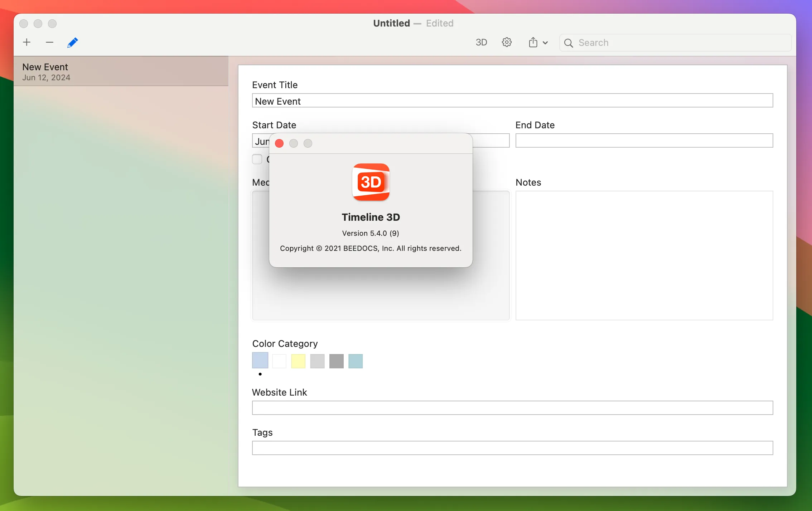Screen dimensions: 812x511
Task: Click the Edited status in title bar
Action: [440, 23]
